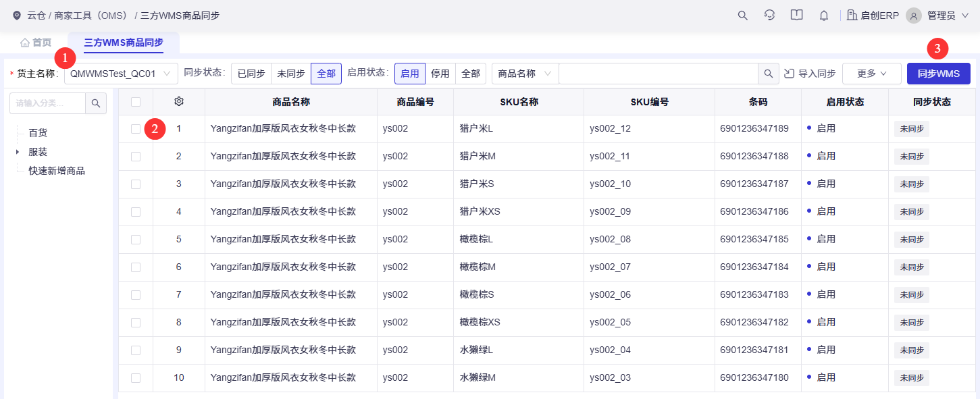980x399 pixels.
Task: Check the row for SKU ys002_03
Action: (x=136, y=377)
